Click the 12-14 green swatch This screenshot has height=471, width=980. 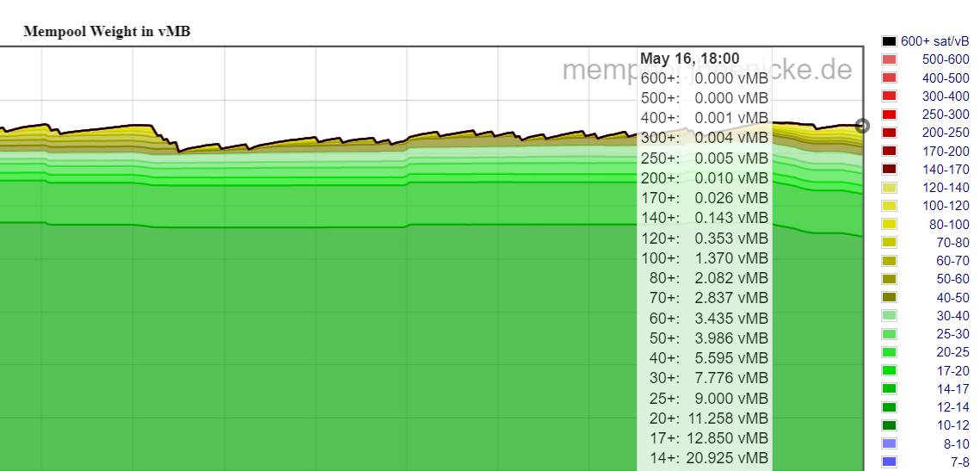point(889,407)
